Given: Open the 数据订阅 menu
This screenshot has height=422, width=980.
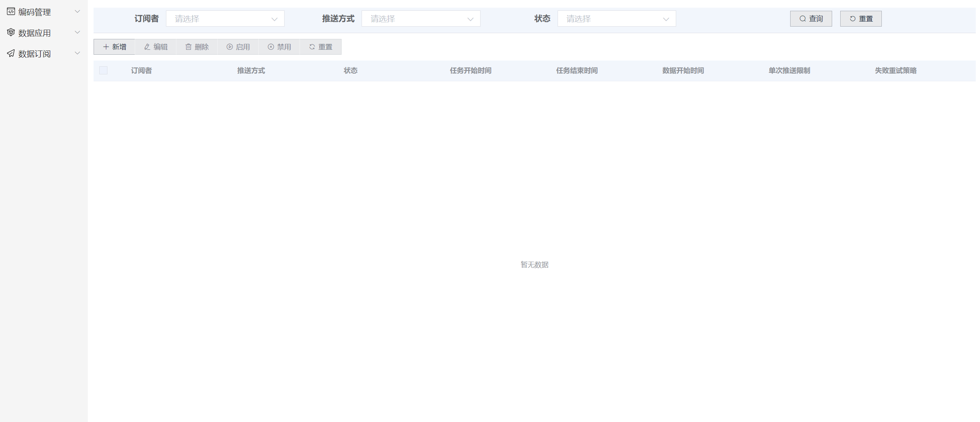Looking at the screenshot, I should (x=44, y=54).
